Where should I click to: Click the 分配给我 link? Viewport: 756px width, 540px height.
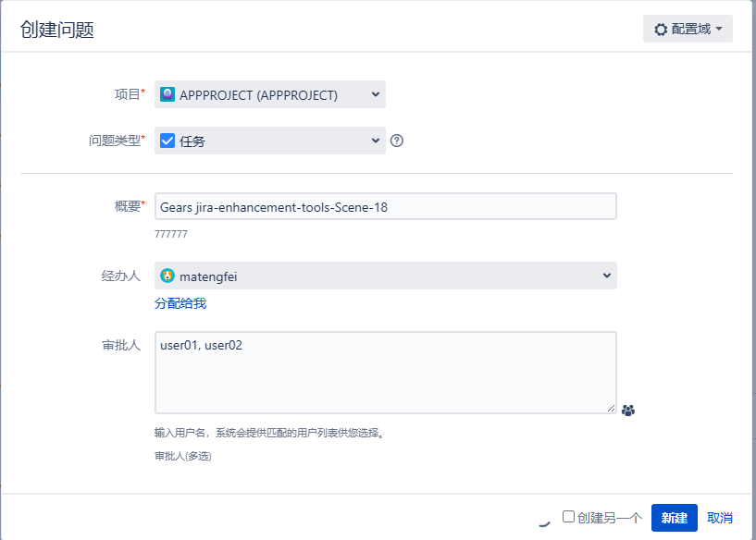click(180, 303)
